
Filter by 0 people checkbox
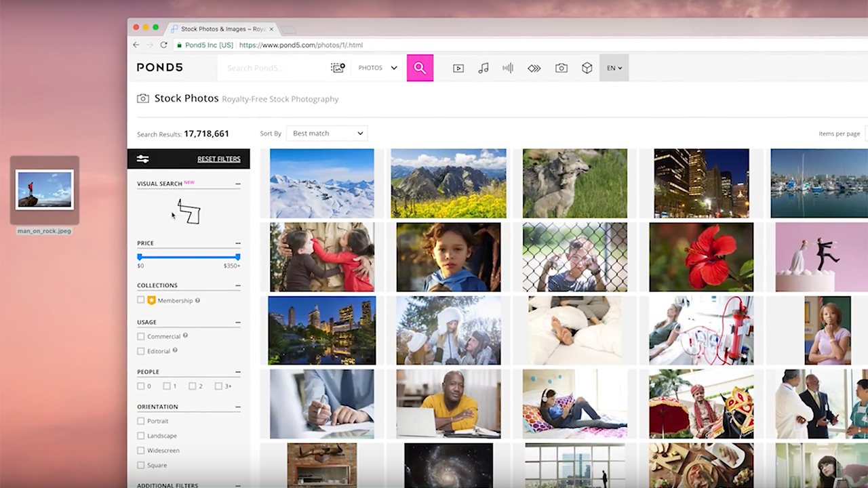141,386
